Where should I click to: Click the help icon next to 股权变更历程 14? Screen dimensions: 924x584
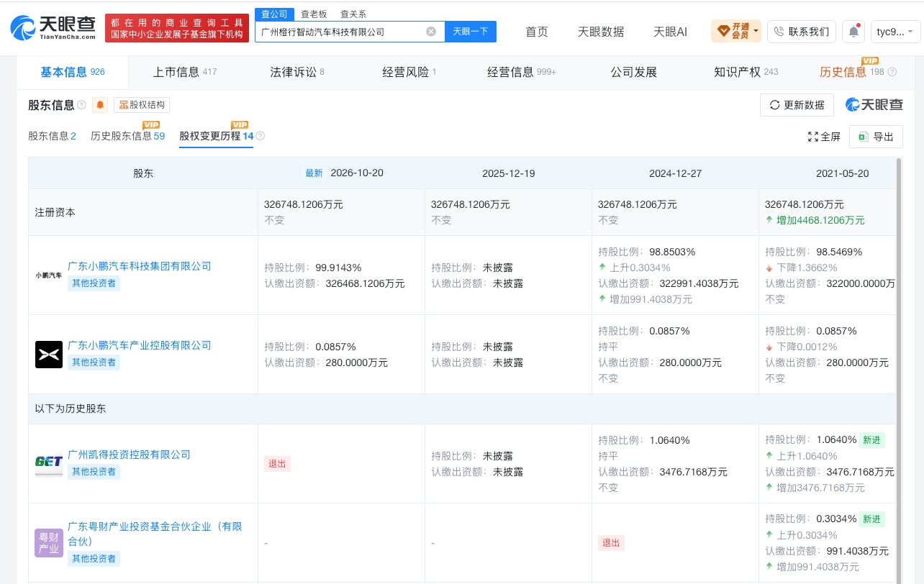[x=260, y=136]
